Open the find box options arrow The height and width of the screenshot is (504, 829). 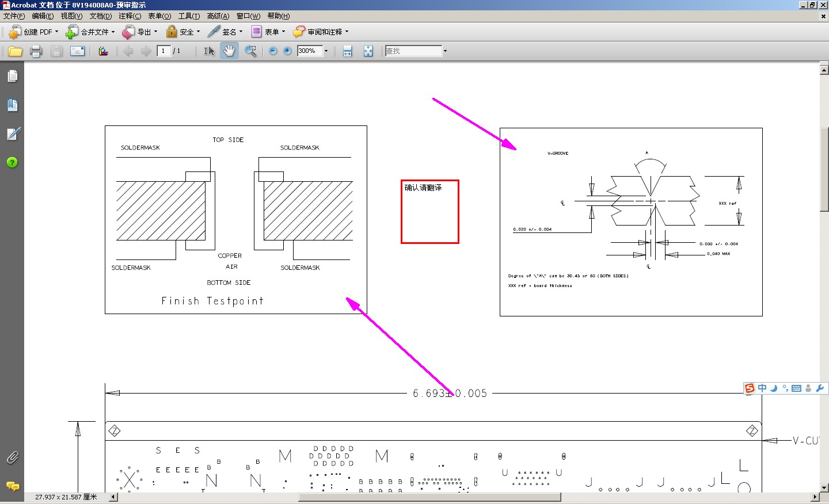pyautogui.click(x=445, y=51)
